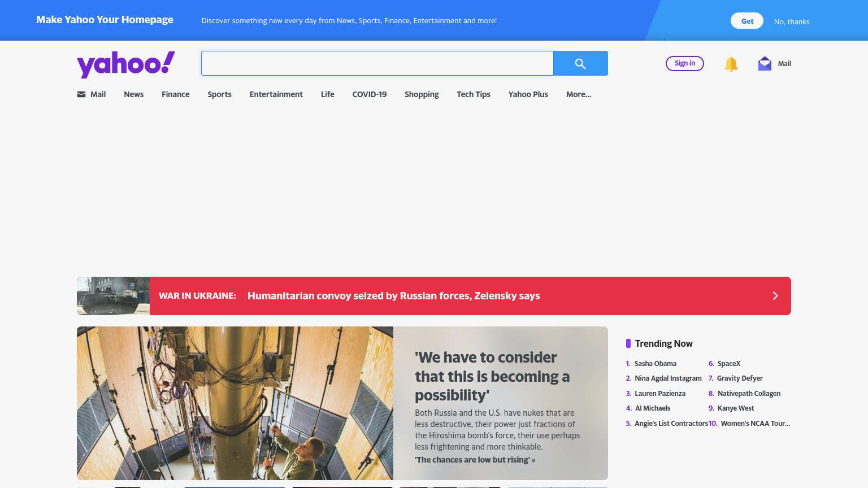868x488 pixels.
Task: Open the Humanitarian convoy seized headline
Action: click(393, 296)
